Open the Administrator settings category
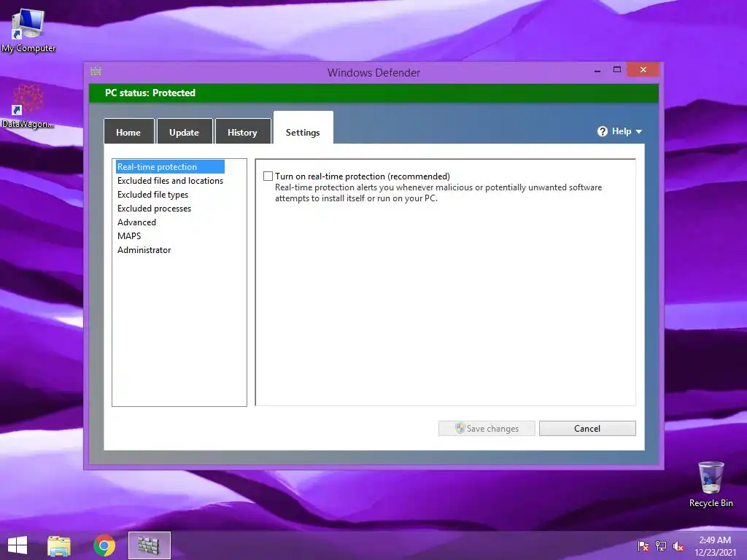Viewport: 747px width, 560px height. pyautogui.click(x=144, y=249)
